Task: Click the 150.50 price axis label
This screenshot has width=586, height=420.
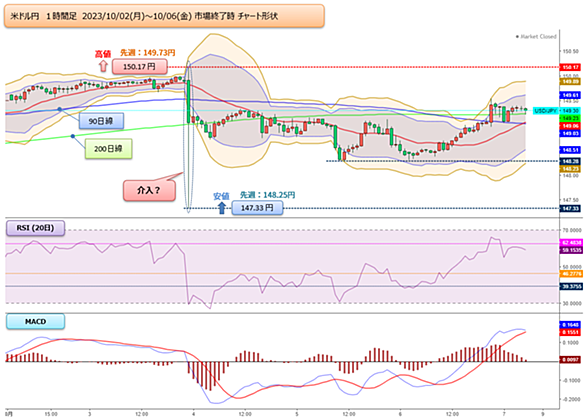Action: click(x=570, y=51)
